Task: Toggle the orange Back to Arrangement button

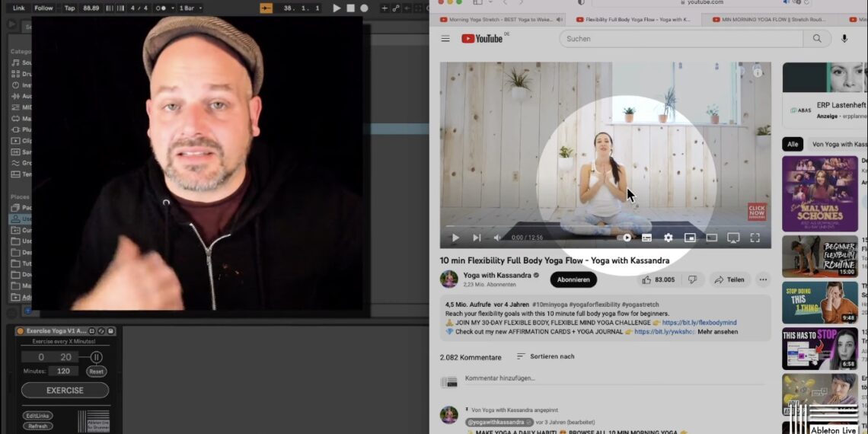Action: coord(266,8)
